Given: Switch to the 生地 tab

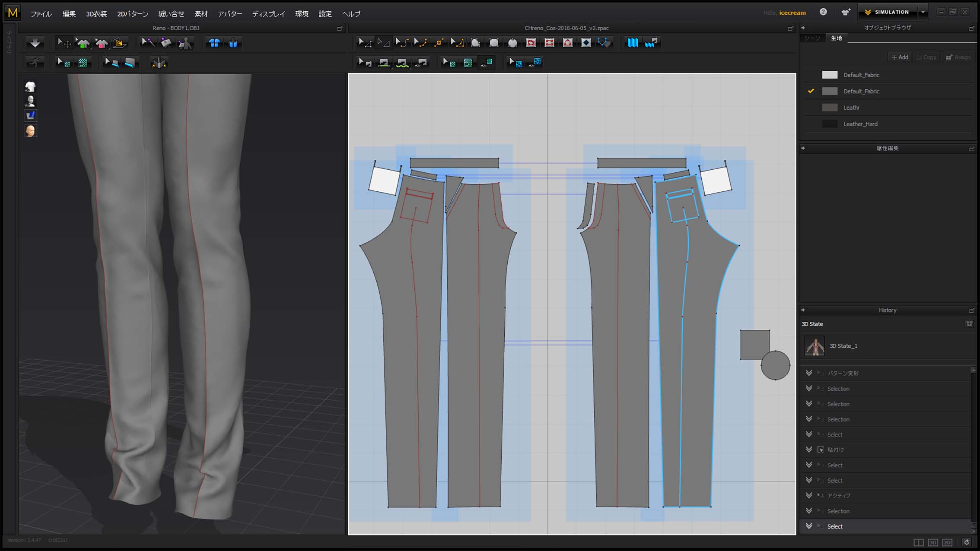Looking at the screenshot, I should point(837,38).
